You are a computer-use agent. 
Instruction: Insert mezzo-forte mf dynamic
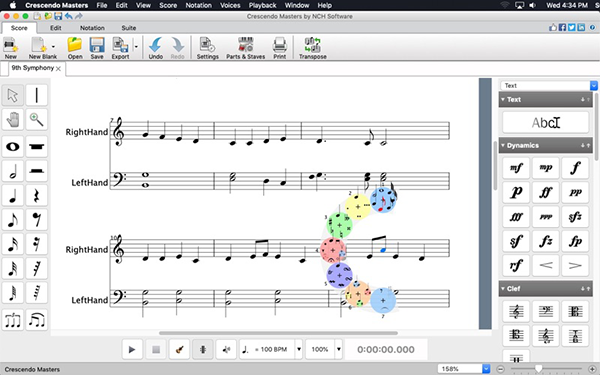(x=516, y=168)
